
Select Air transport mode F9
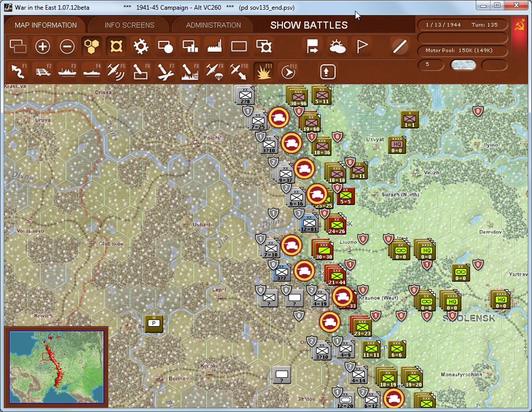pyautogui.click(x=214, y=72)
